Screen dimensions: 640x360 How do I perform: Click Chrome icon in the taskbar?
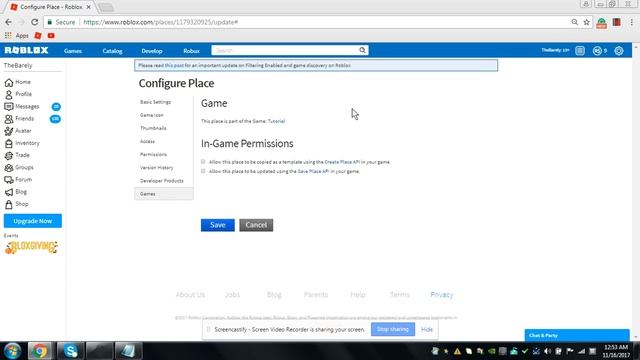[40, 351]
